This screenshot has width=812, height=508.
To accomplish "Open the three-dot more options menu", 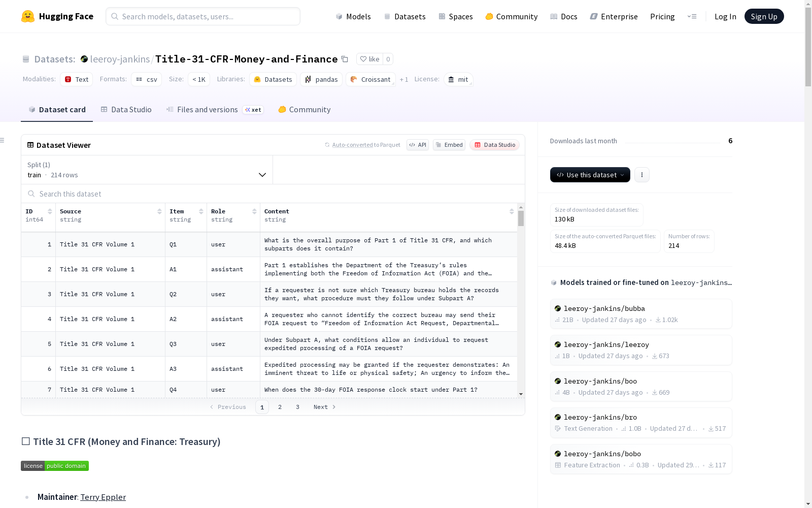I will pos(642,175).
